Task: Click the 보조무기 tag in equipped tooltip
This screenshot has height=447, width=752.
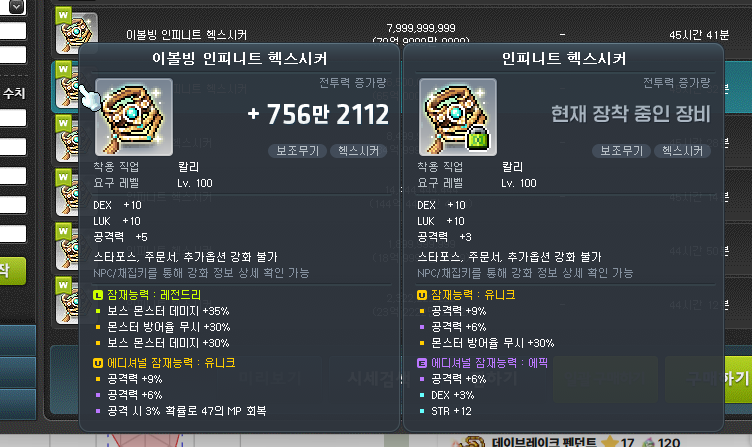Action: click(621, 151)
